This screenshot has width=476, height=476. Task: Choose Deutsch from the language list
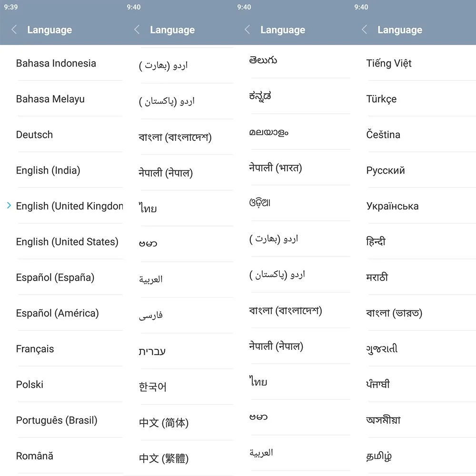pos(34,134)
